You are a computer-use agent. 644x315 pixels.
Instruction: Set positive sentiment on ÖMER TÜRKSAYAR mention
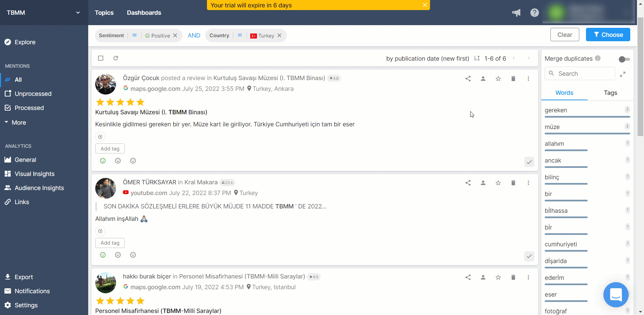pos(103,255)
